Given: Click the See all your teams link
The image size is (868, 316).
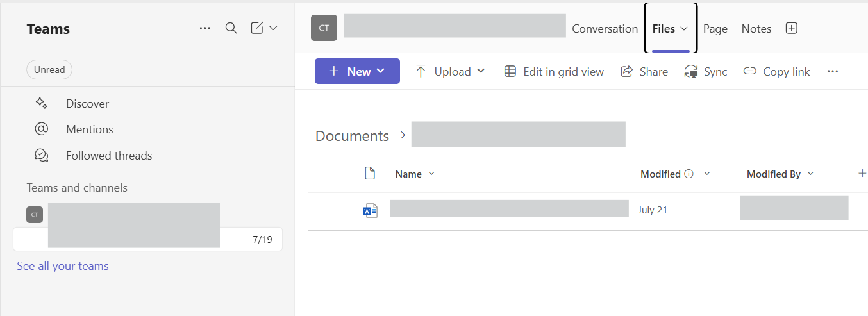Looking at the screenshot, I should tap(63, 266).
